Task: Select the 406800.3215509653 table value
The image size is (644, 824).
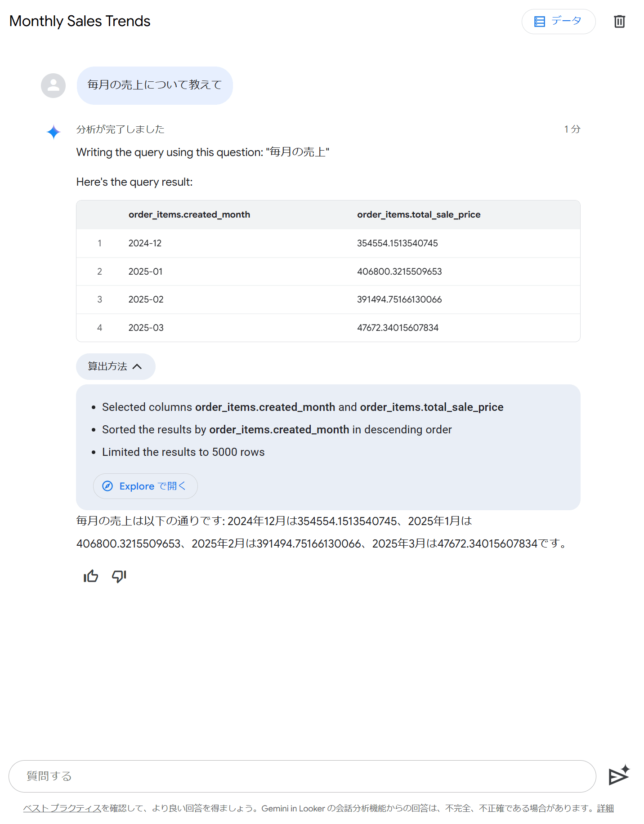Action: [399, 272]
